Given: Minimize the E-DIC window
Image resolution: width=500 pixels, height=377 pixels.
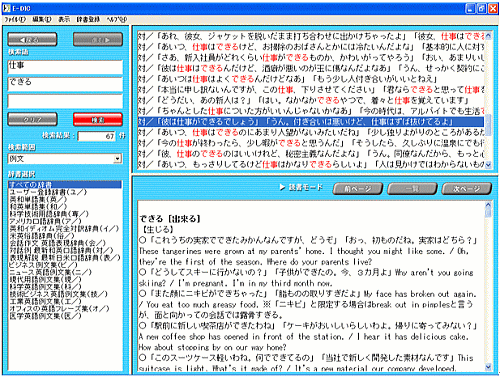Looking at the screenshot, I should pyautogui.click(x=471, y=8).
